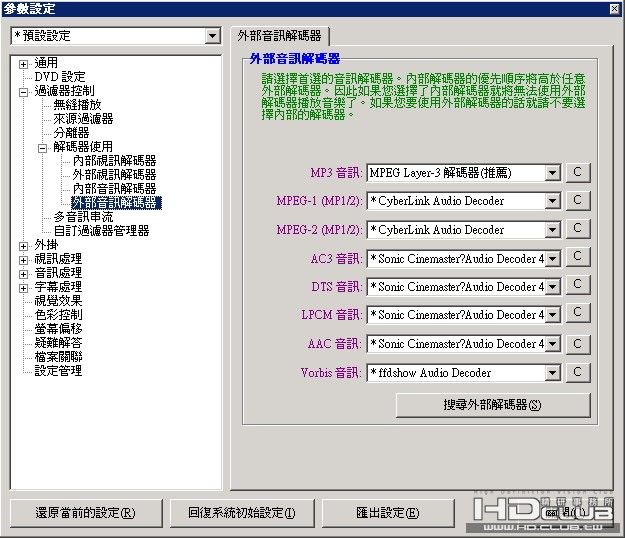Click the 還原當前的設定(R) button
The image size is (625, 538).
pyautogui.click(x=86, y=513)
